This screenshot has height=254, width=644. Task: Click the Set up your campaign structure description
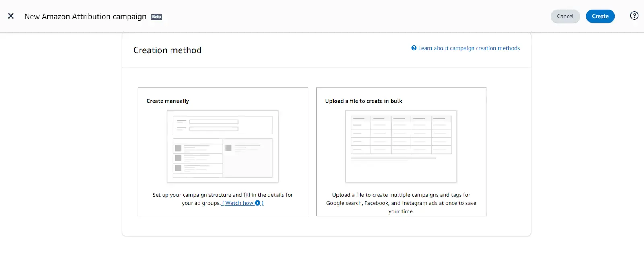click(223, 199)
